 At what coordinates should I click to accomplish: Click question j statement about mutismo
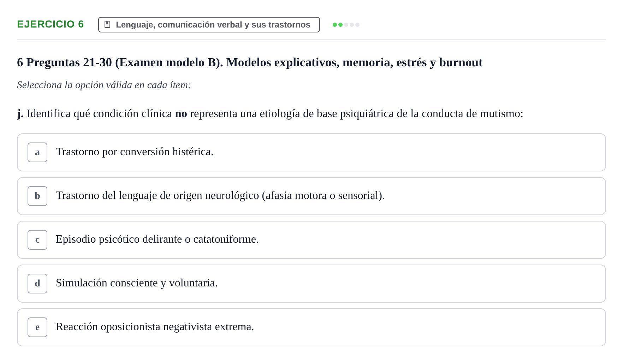click(270, 114)
